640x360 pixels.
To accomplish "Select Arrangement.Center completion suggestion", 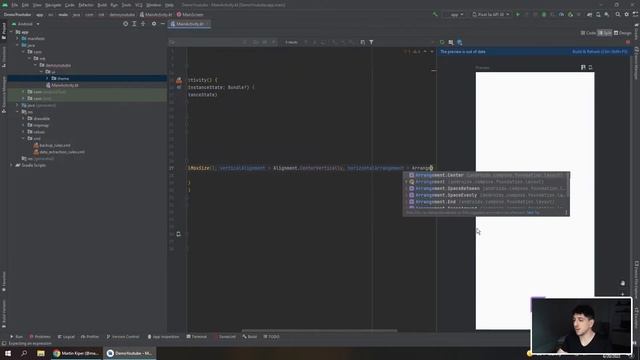I will coord(486,175).
